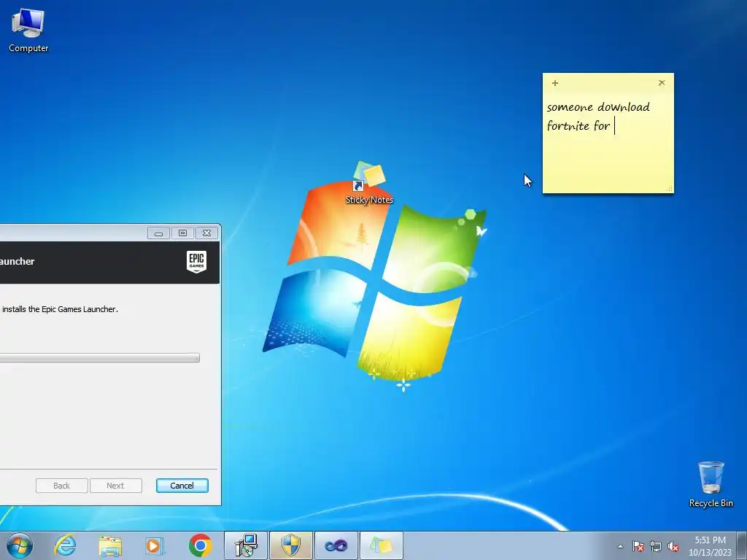This screenshot has height=560, width=747.
Task: Click the Show desktop button
Action: coord(742,545)
